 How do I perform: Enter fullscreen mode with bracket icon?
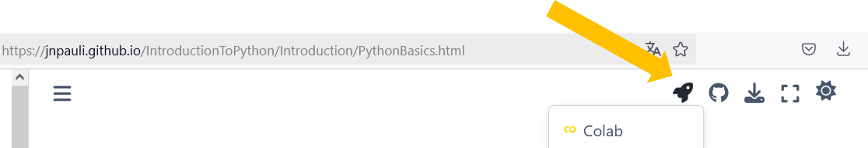click(x=790, y=93)
